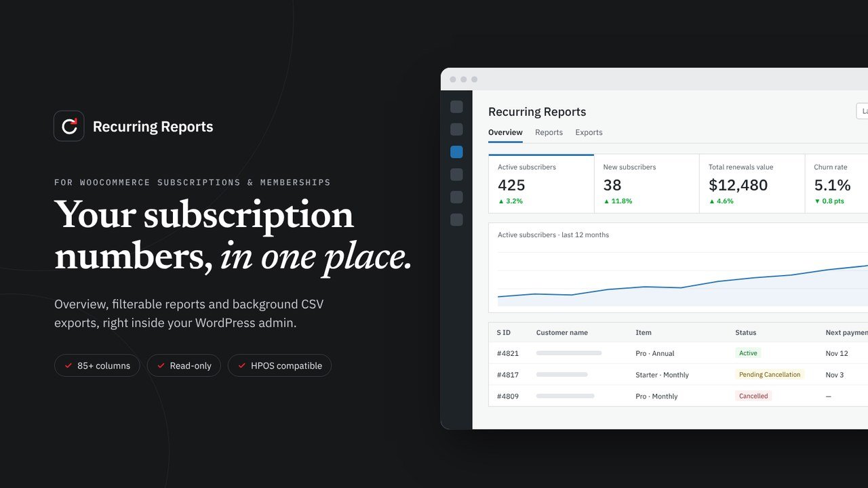
Task: Go to the Exports tab
Action: (x=589, y=132)
